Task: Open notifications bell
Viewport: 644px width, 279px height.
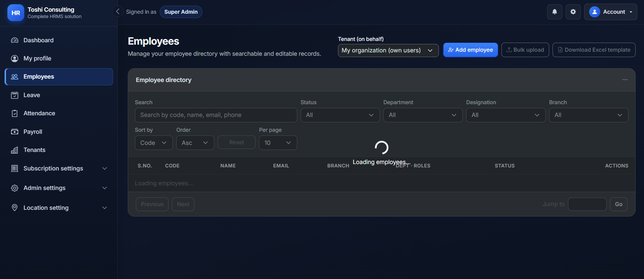Action: pos(555,12)
